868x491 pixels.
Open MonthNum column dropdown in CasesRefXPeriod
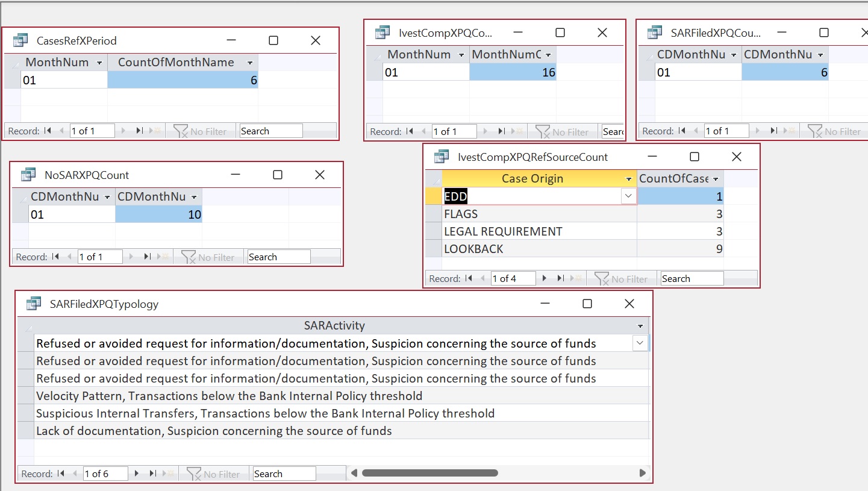[x=99, y=63]
